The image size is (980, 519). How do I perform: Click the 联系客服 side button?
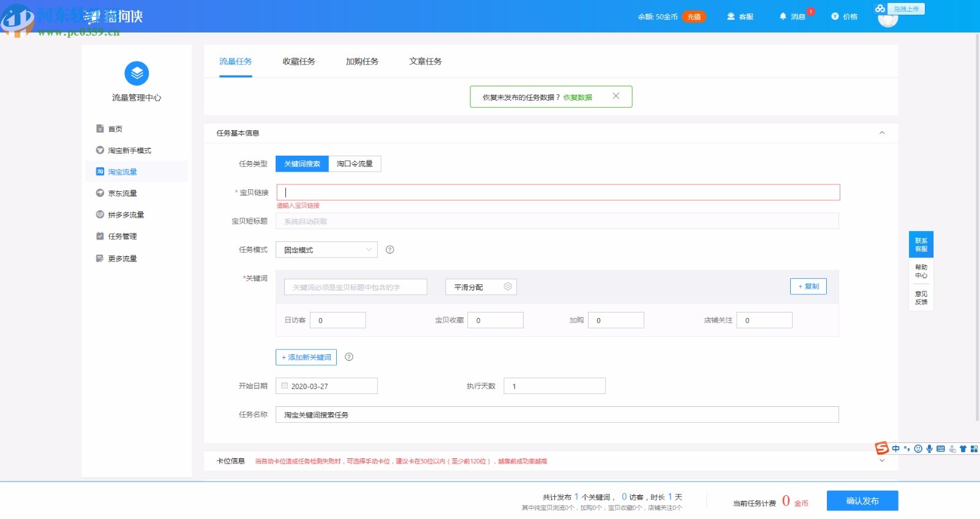pos(921,244)
